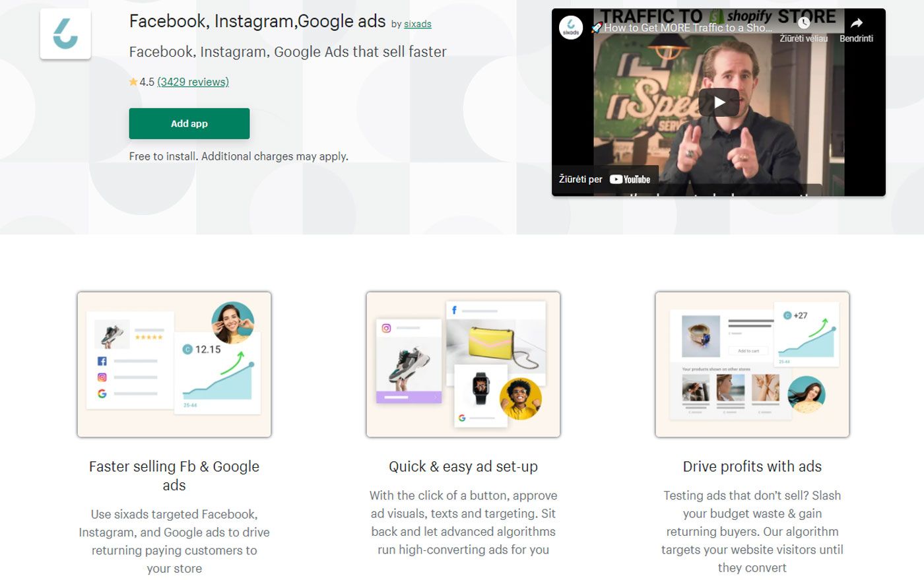Click 'Facebook, Instagram,Google ads' app title

(x=257, y=21)
